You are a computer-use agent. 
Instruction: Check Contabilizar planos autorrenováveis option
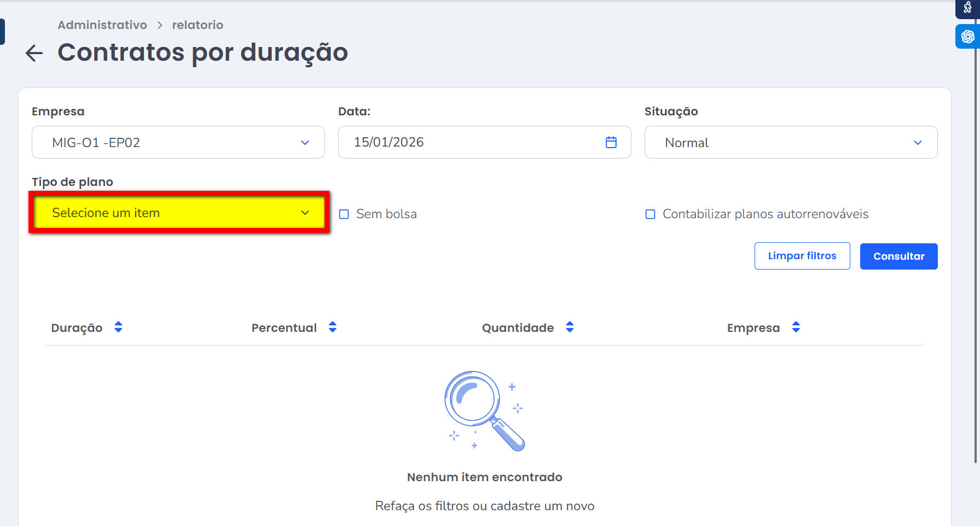click(x=650, y=214)
